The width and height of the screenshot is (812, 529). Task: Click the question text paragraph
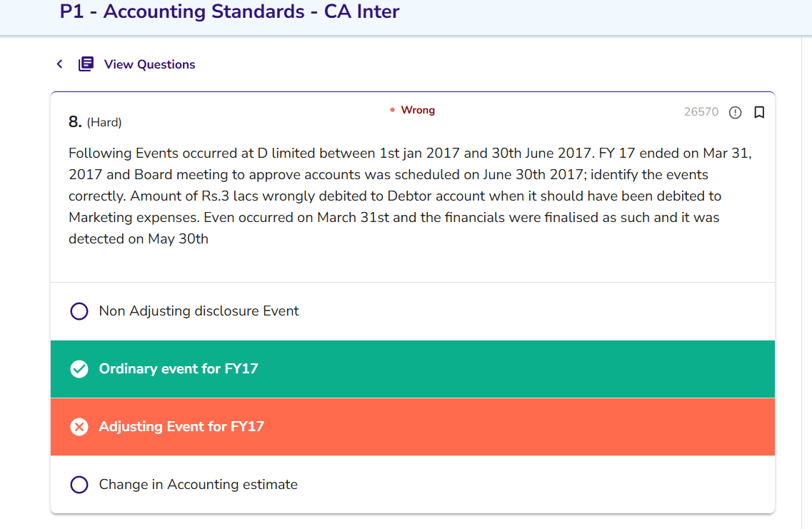(411, 196)
